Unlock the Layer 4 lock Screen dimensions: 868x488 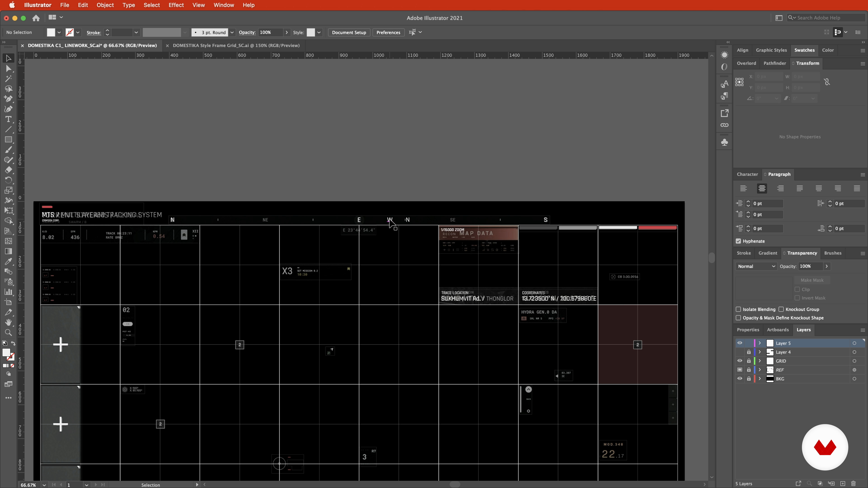coord(749,352)
